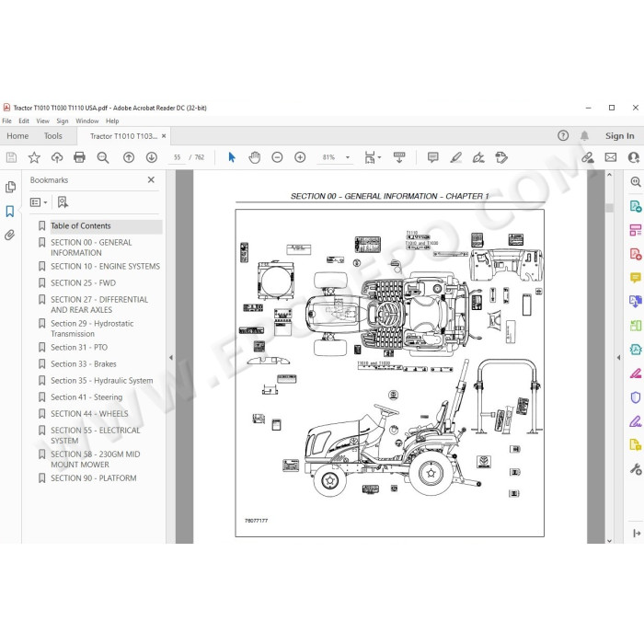Go to the previous page
This screenshot has width=644, height=644.
coord(129,157)
